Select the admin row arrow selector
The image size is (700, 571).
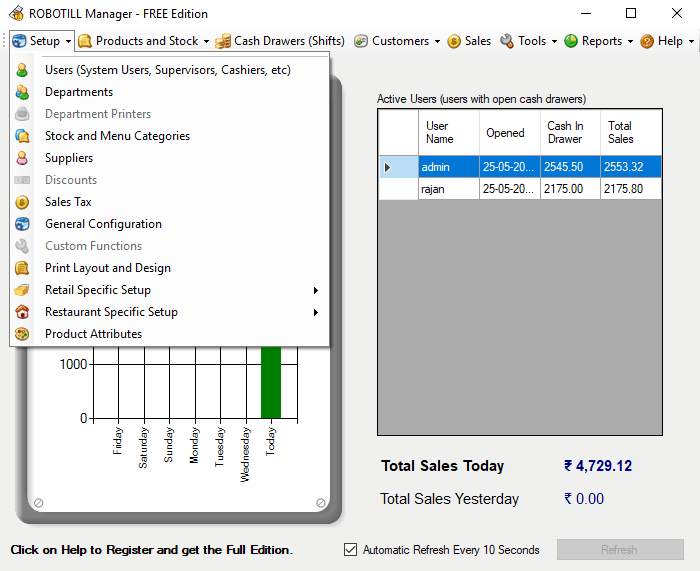coord(398,167)
